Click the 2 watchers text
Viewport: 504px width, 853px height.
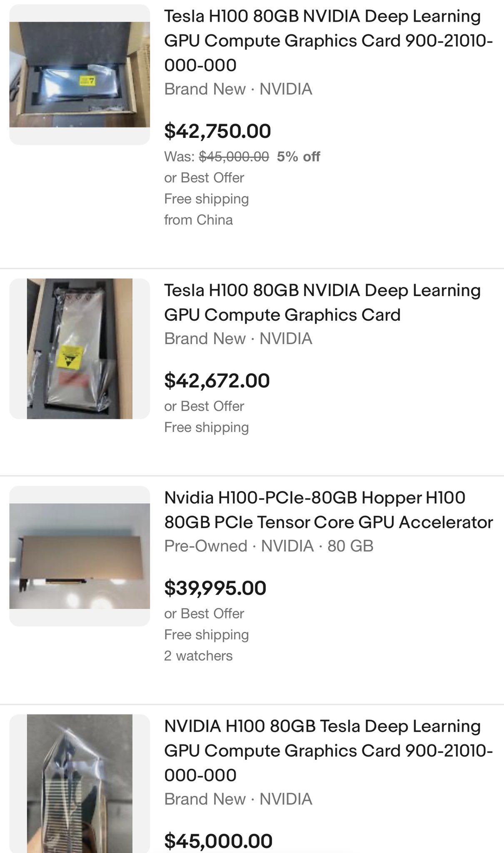[198, 656]
